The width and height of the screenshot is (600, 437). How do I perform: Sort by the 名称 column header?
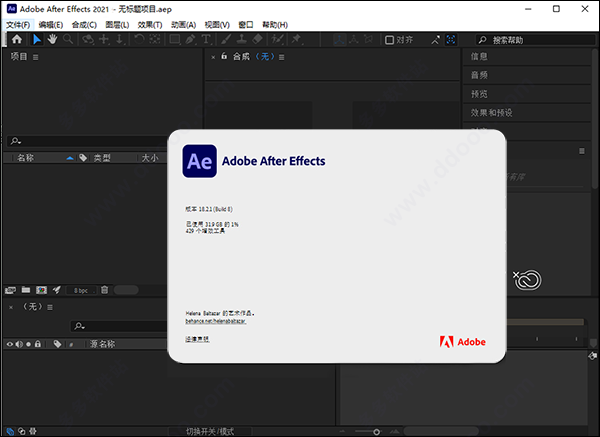(x=26, y=158)
